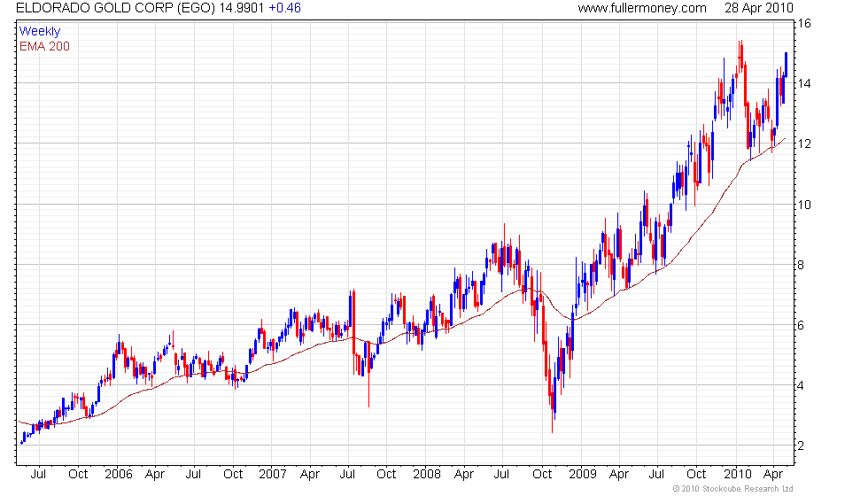Click the Oct label just before 2007

(x=233, y=475)
